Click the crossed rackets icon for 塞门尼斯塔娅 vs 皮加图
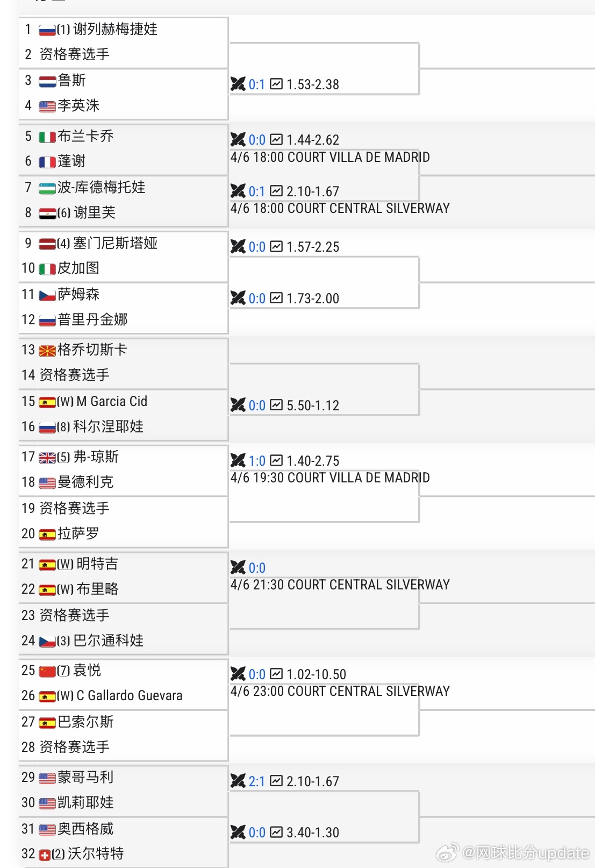The width and height of the screenshot is (595, 868). (x=239, y=247)
